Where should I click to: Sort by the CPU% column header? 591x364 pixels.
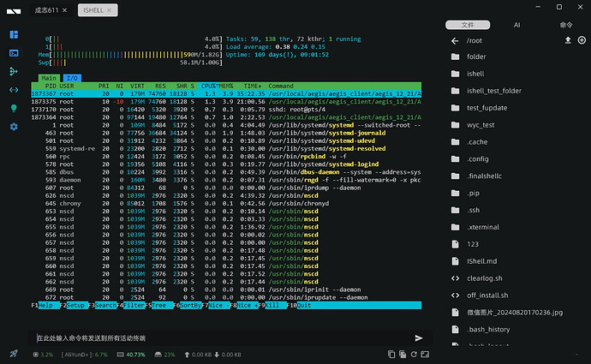209,86
